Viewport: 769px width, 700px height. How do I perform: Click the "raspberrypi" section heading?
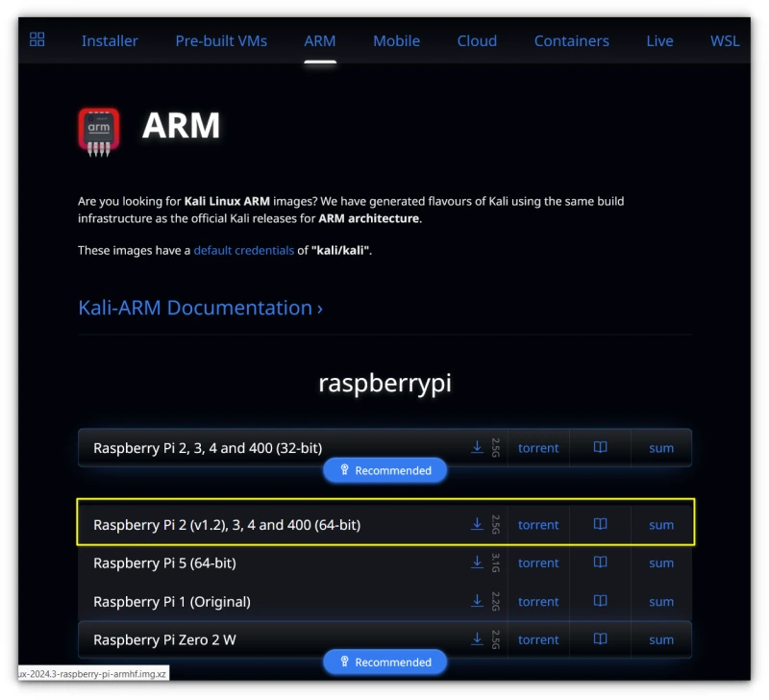385,383
